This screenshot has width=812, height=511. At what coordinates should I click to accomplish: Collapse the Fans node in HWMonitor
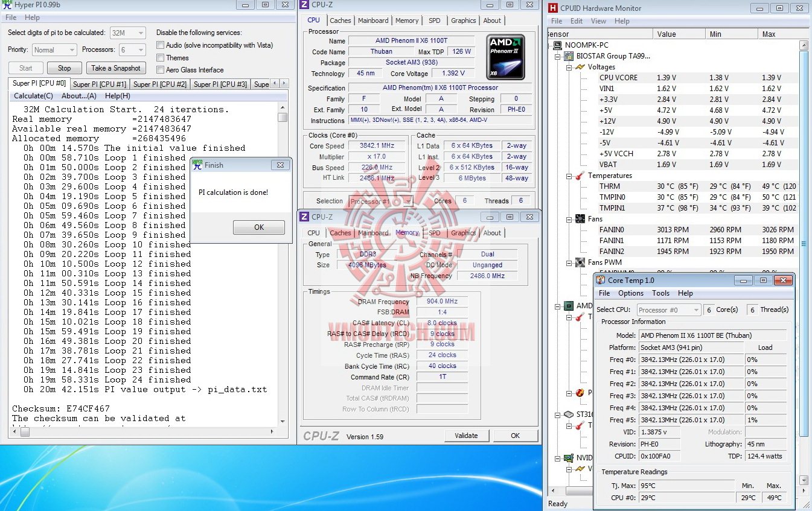click(569, 219)
